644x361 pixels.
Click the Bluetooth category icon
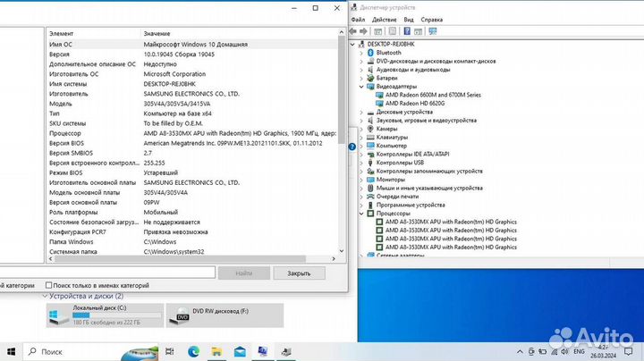[x=370, y=53]
